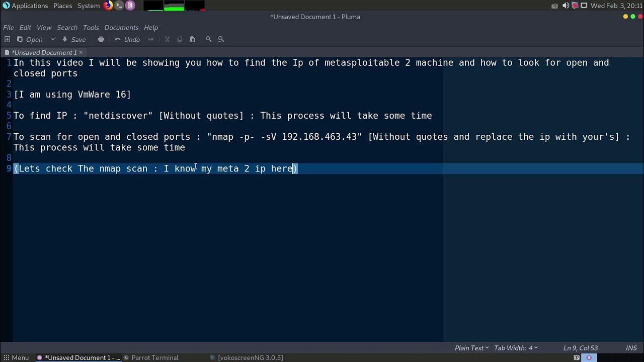This screenshot has width=644, height=362.
Task: Open the network connection tray icon
Action: tap(584, 6)
